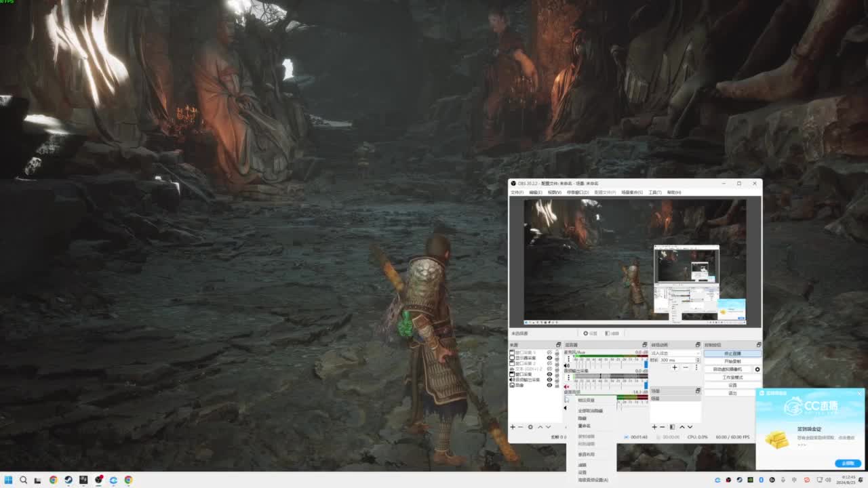
Task: Undock the 场景 scenes panel
Action: point(698,391)
